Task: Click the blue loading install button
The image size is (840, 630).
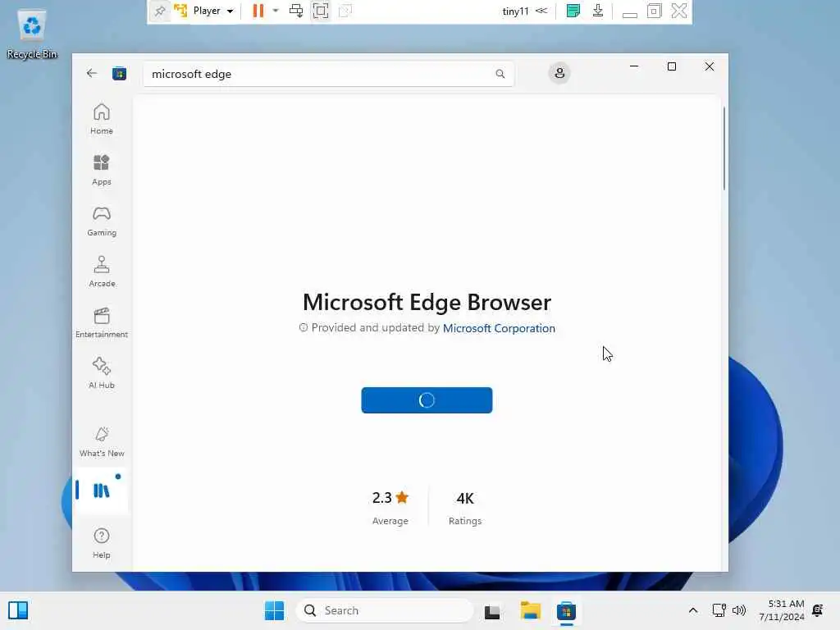Action: pos(427,400)
